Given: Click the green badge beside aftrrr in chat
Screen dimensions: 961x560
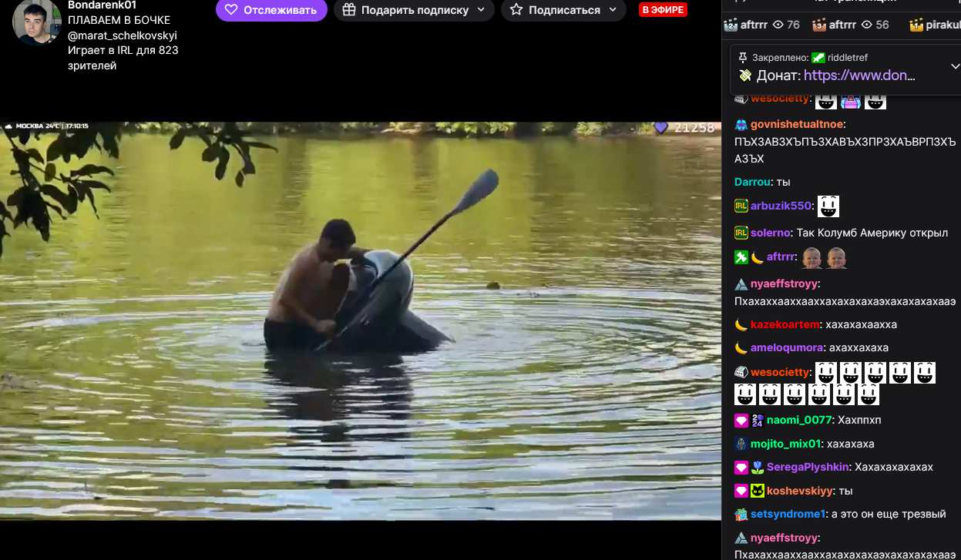Looking at the screenshot, I should 741,257.
